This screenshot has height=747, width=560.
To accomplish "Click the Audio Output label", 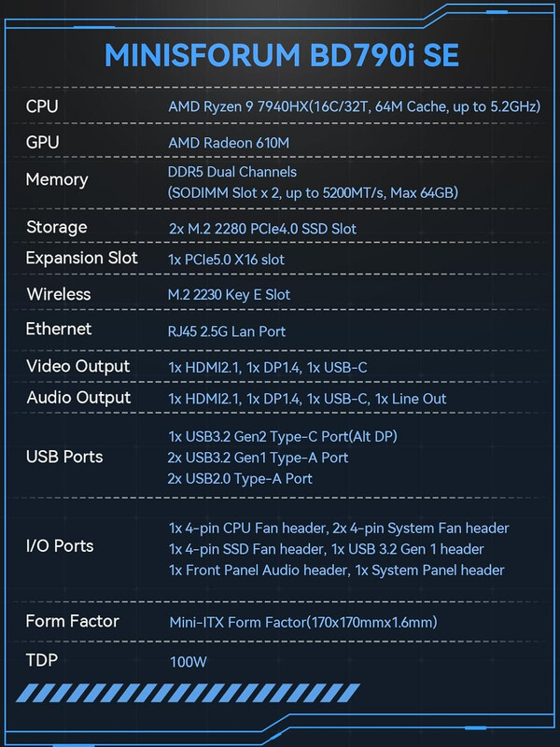I will (x=78, y=398).
